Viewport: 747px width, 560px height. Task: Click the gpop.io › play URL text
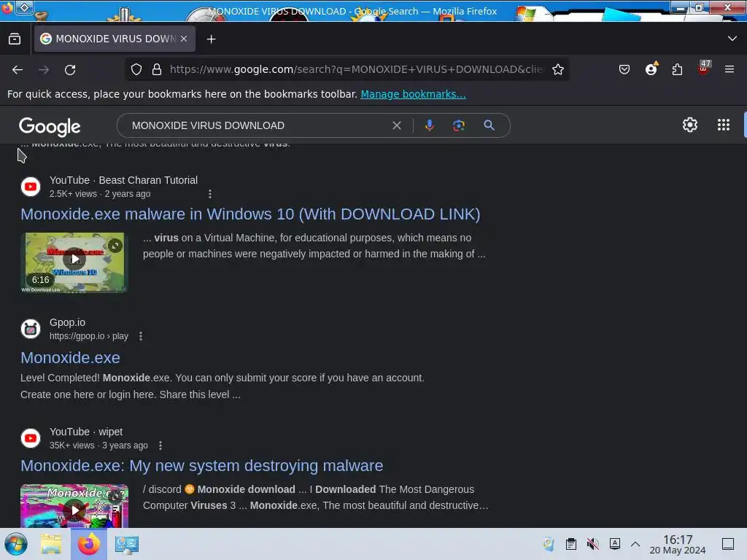[x=88, y=336]
